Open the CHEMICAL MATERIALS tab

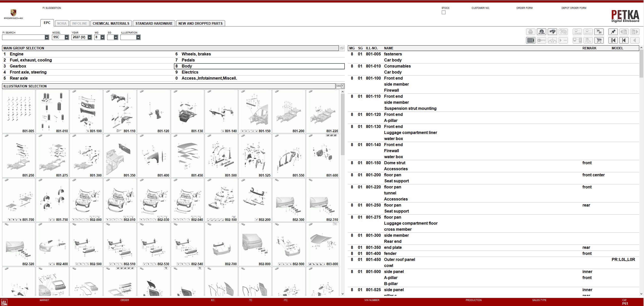point(111,23)
